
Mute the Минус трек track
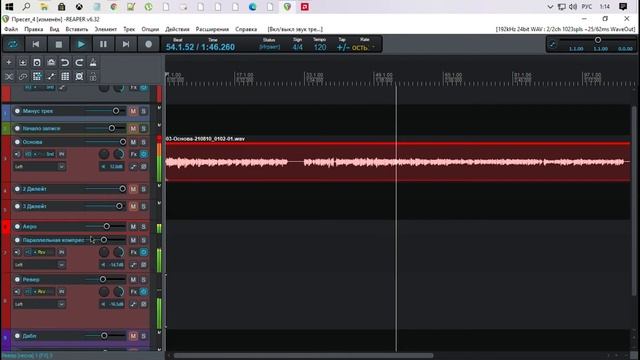133,111
